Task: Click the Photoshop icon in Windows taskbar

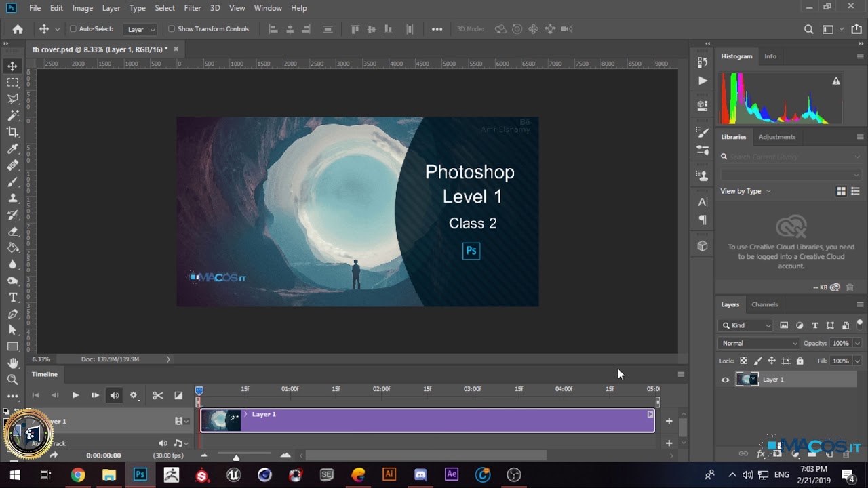Action: point(140,474)
